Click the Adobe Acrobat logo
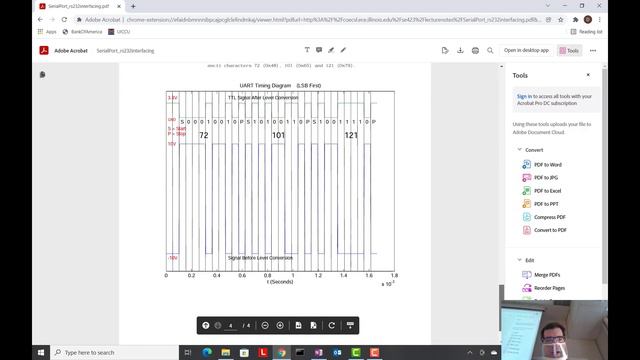The width and height of the screenshot is (640, 360). tap(44, 50)
